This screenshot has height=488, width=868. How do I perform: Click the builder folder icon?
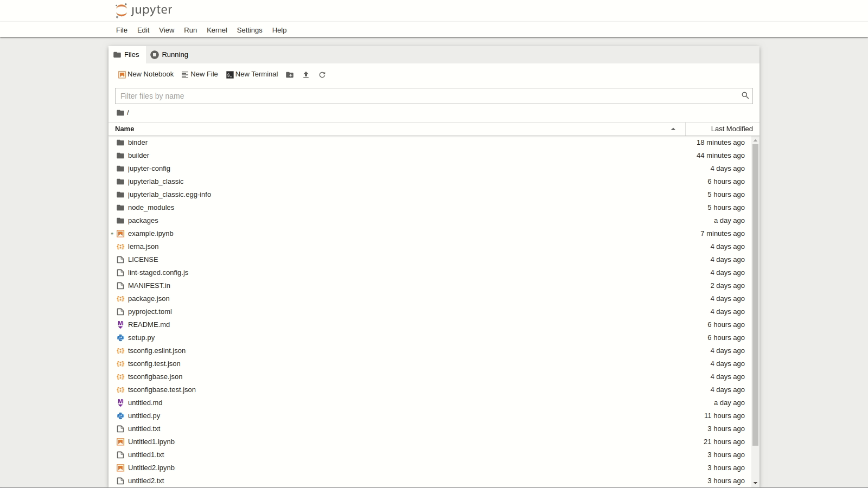(x=120, y=156)
